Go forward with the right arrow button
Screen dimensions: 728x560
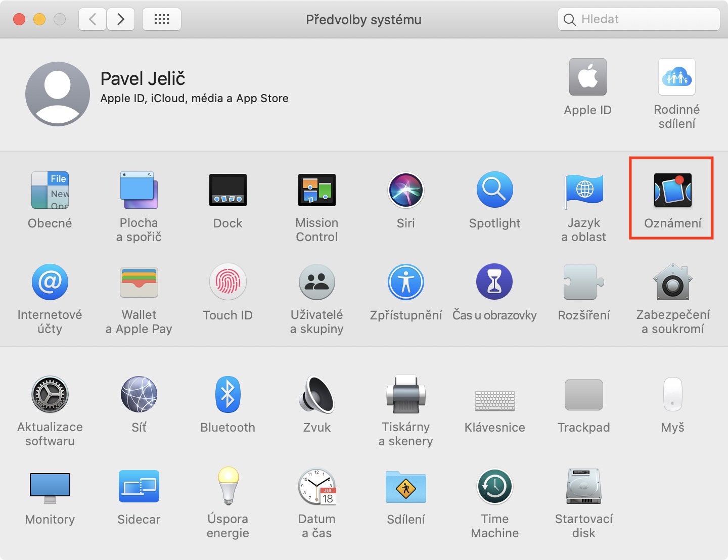(121, 19)
